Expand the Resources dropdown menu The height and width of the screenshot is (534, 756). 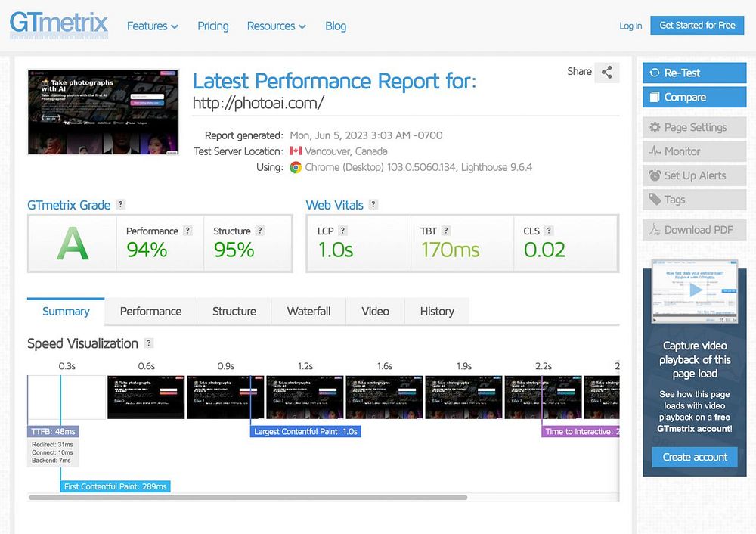pyautogui.click(x=276, y=26)
